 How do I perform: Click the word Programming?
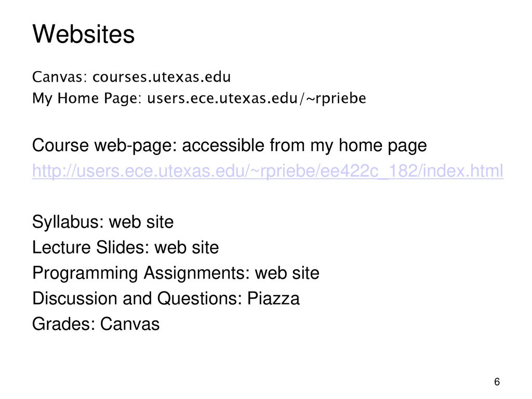85,274
